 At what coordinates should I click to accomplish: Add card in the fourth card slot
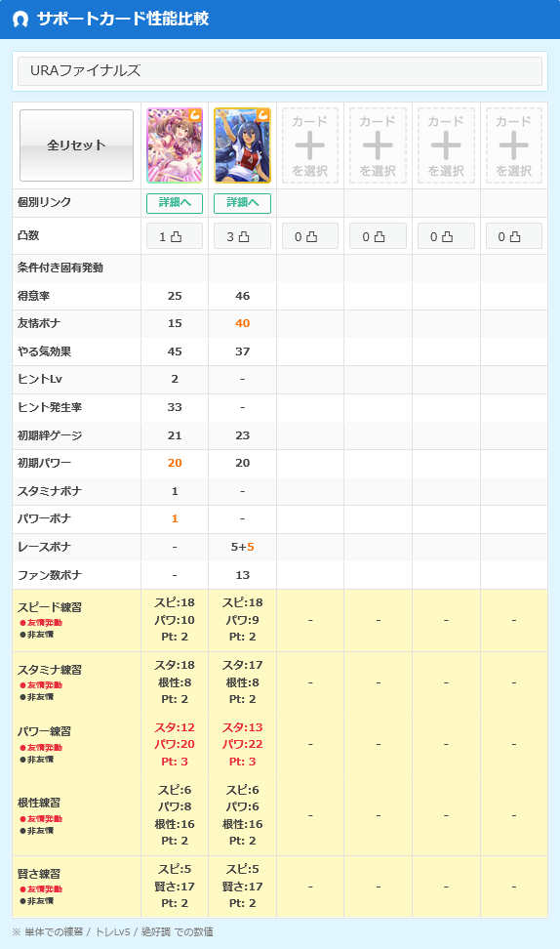tap(378, 145)
